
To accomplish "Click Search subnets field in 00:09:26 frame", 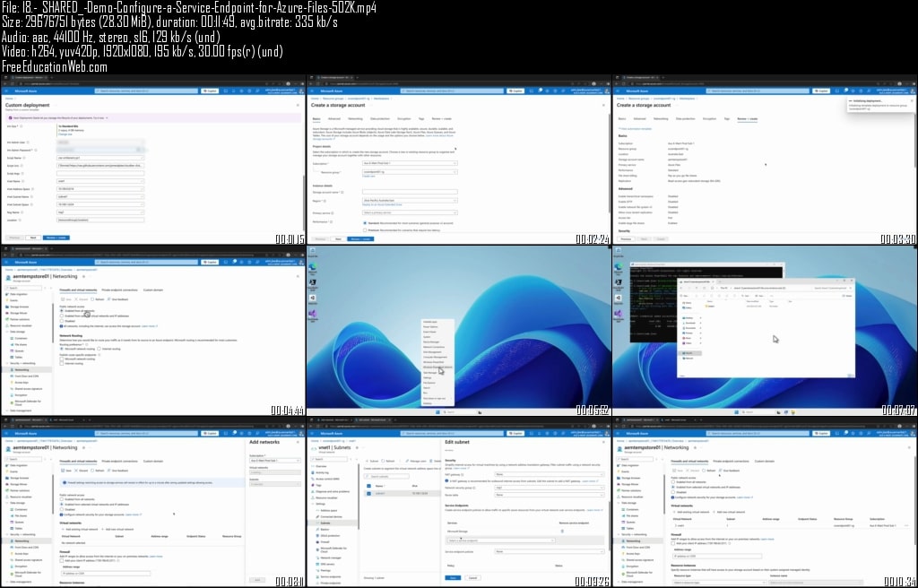I will [386, 477].
